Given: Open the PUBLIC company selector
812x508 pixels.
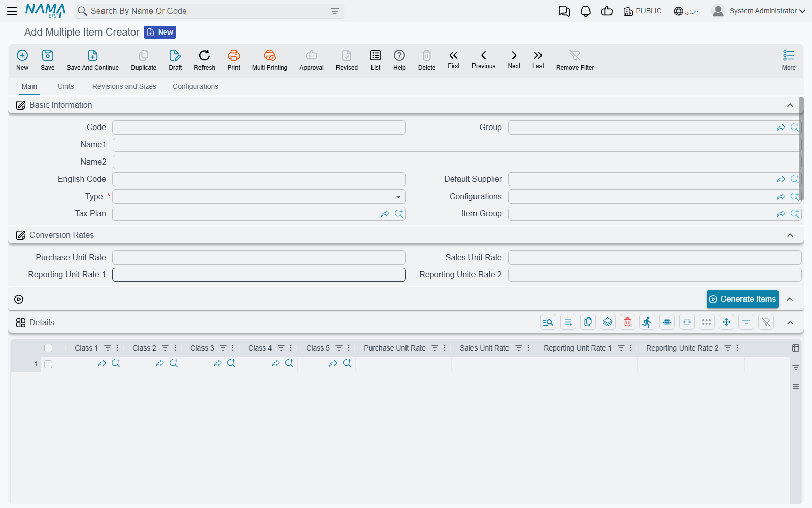Looking at the screenshot, I should tap(642, 11).
